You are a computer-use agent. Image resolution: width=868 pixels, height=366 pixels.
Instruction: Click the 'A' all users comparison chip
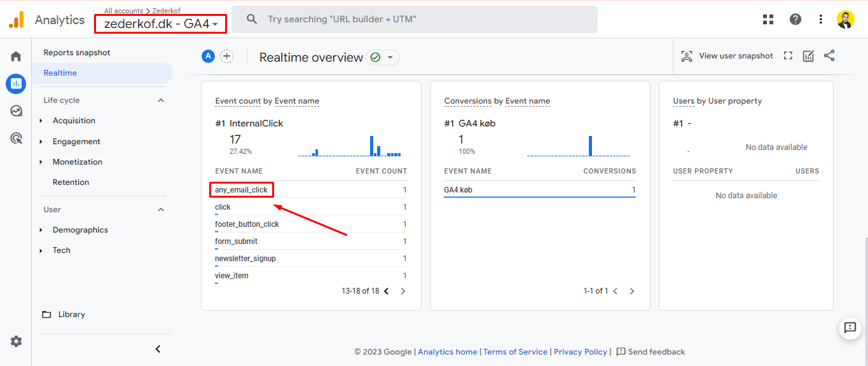[x=208, y=57]
